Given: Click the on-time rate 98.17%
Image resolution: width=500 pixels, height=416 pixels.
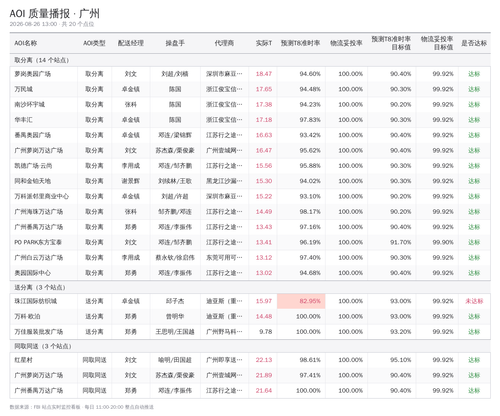Looking at the screenshot, I should pyautogui.click(x=310, y=212).
